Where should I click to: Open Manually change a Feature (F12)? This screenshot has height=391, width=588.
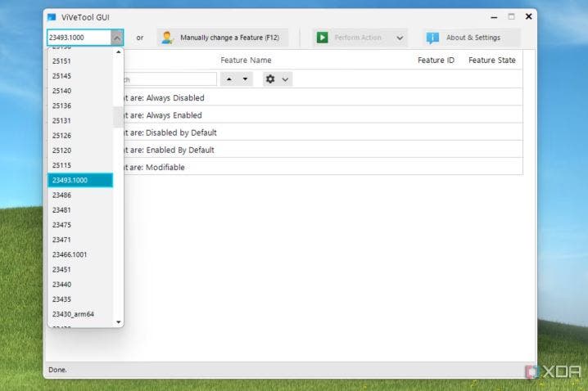coord(223,38)
